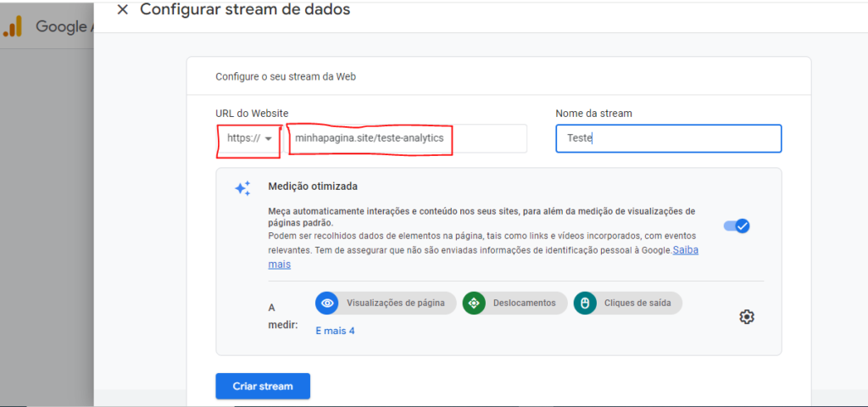Screen dimensions: 868x407
Task: Open the https:// protocol dropdown
Action: coord(249,138)
